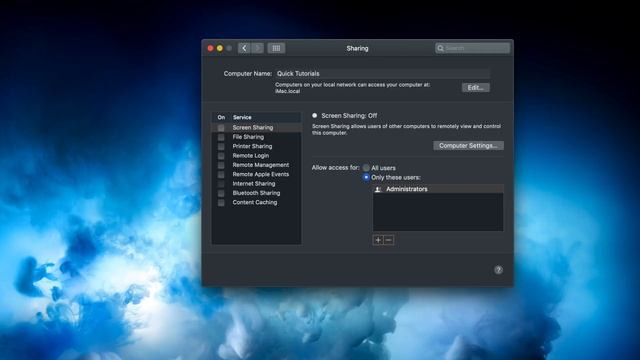Viewport: 640px width, 360px height.
Task: Select the Printer Sharing service row
Action: point(257,147)
